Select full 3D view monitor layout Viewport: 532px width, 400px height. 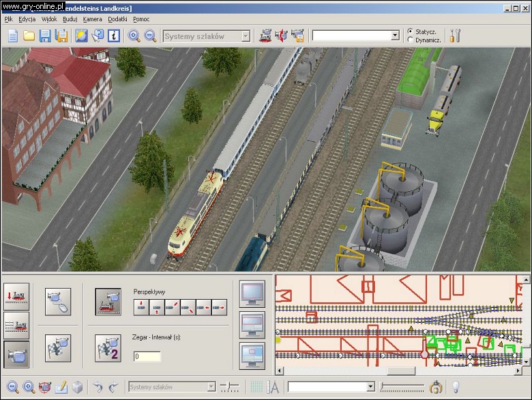point(252,294)
